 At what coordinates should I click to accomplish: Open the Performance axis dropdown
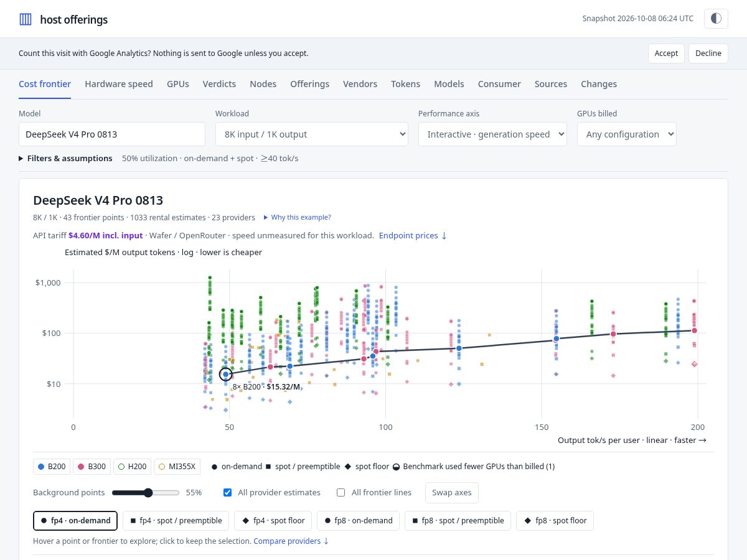coord(492,134)
